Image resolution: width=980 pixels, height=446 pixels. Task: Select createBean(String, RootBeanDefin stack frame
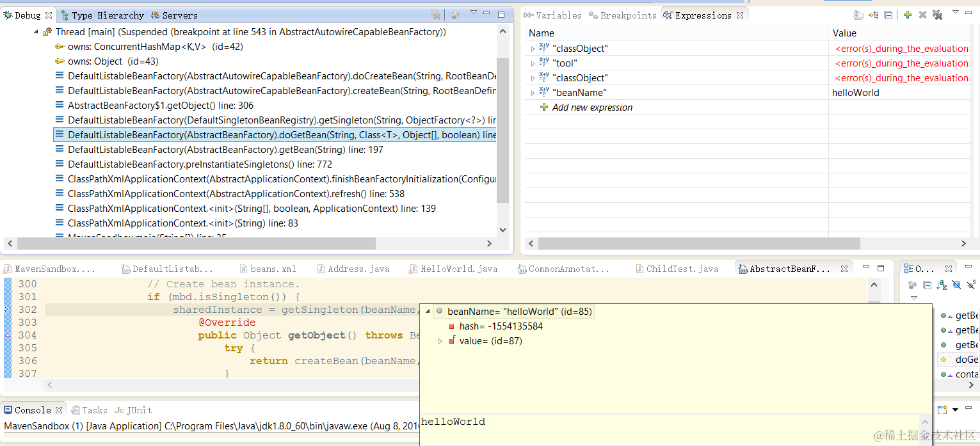[275, 91]
